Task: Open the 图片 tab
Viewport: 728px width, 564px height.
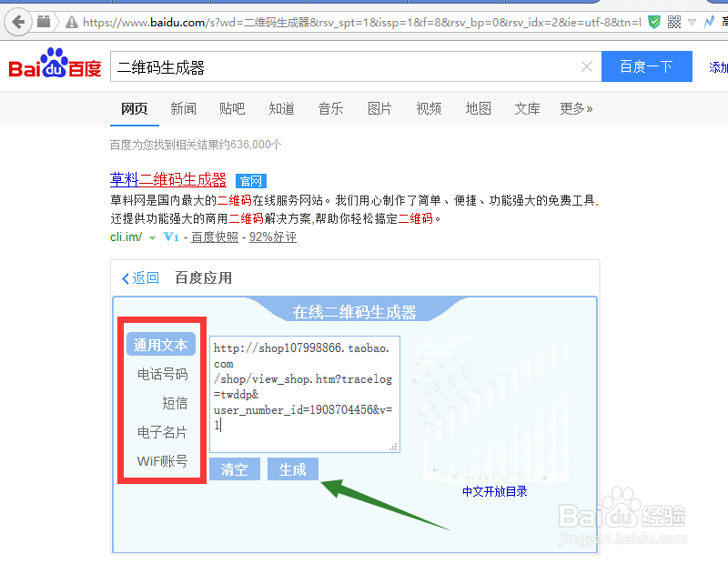Action: (379, 108)
